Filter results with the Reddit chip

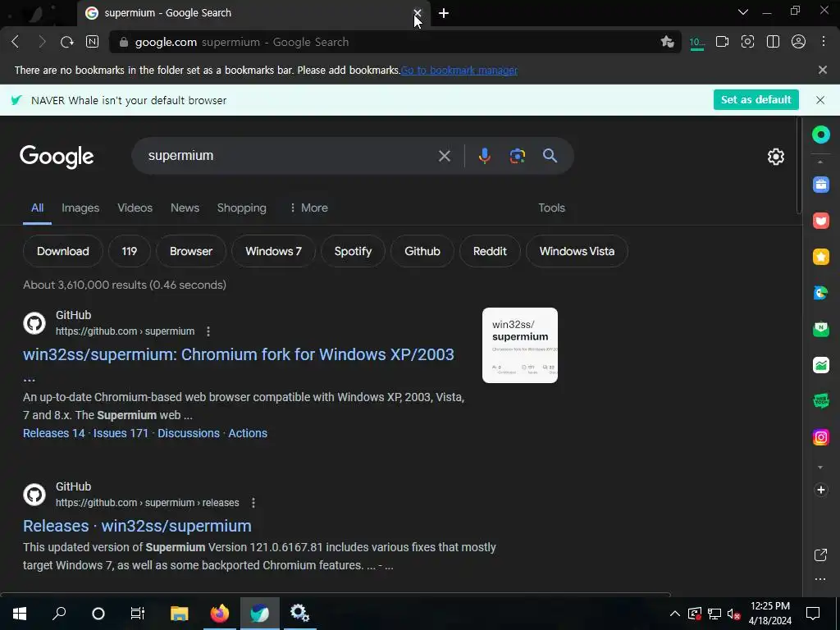pos(490,251)
